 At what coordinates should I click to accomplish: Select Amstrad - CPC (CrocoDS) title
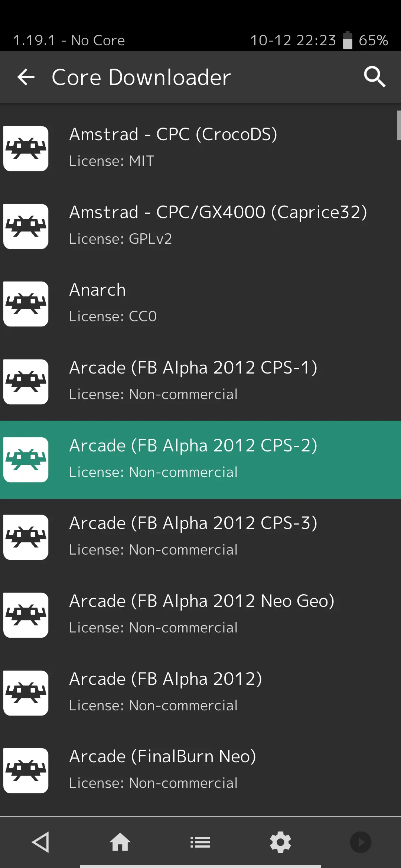click(173, 134)
